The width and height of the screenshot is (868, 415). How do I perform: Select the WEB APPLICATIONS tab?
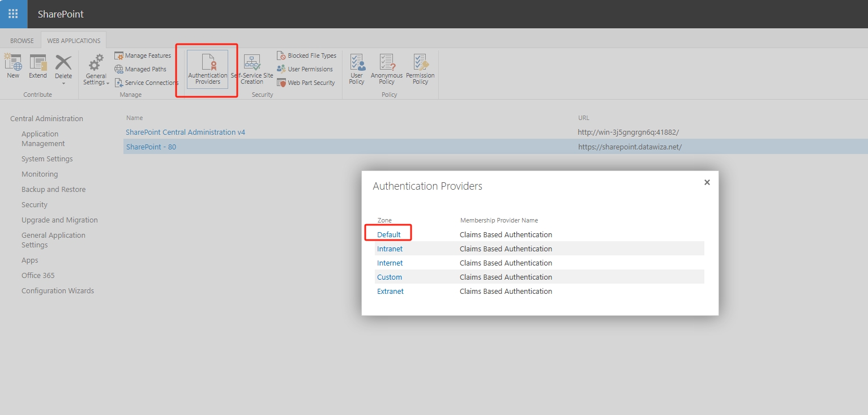coord(74,41)
